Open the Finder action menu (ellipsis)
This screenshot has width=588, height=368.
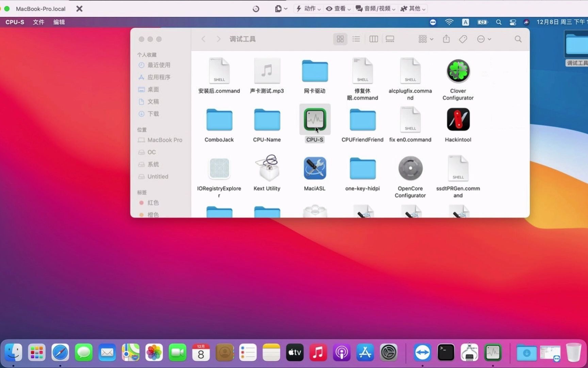pos(484,39)
